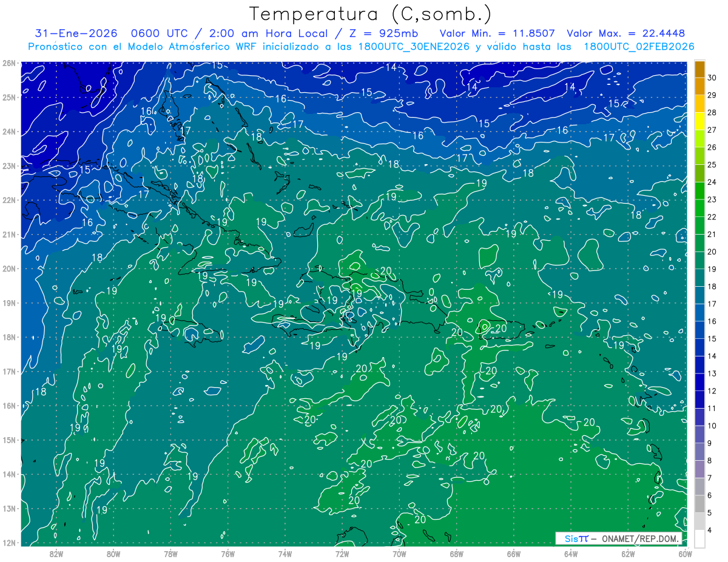This screenshot has height=562, width=728.
Task: Click color scale label "7"
Action: click(710, 478)
